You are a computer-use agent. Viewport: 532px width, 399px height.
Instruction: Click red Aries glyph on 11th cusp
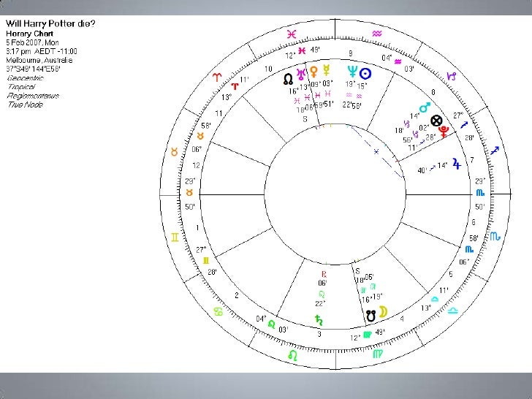click(235, 85)
